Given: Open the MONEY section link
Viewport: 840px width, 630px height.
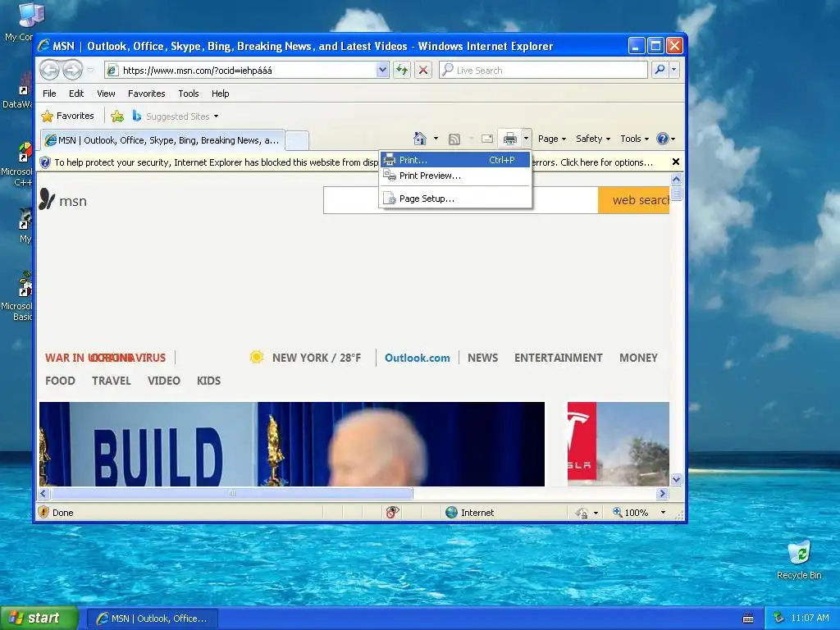Looking at the screenshot, I should click(638, 358).
